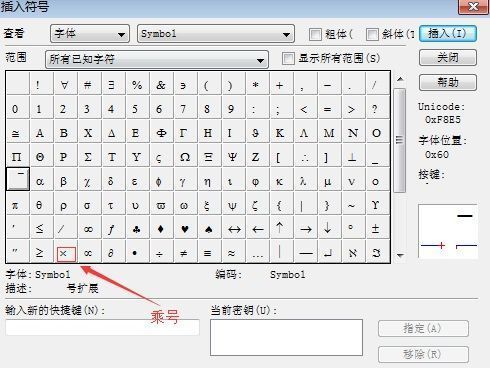Select the percent sign symbol
The width and height of the screenshot is (490, 368).
pyautogui.click(x=137, y=86)
